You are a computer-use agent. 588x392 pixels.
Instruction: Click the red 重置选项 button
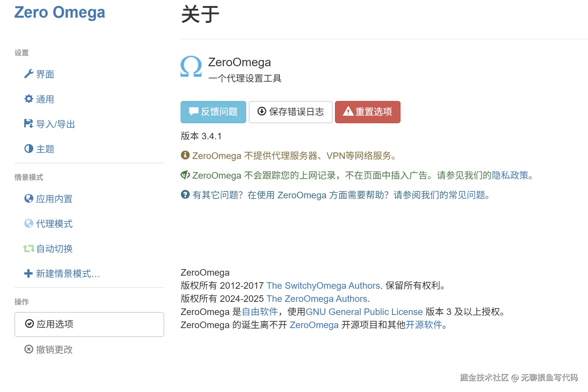pos(368,112)
